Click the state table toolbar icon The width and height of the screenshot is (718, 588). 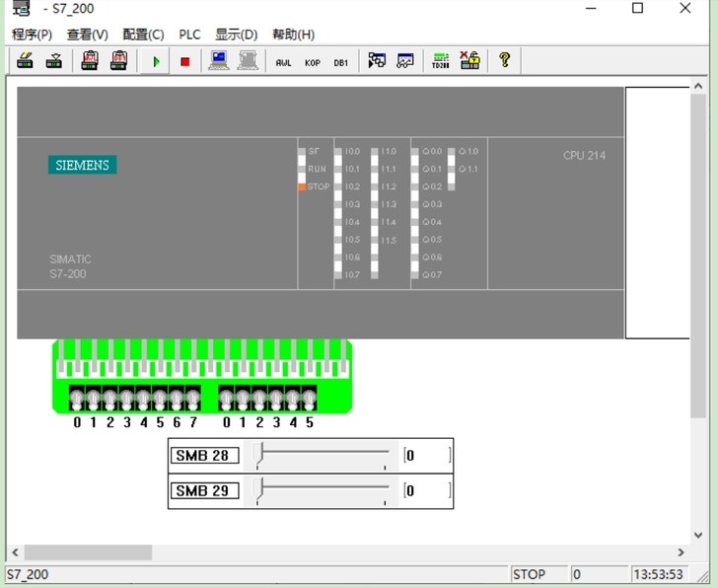(x=377, y=60)
